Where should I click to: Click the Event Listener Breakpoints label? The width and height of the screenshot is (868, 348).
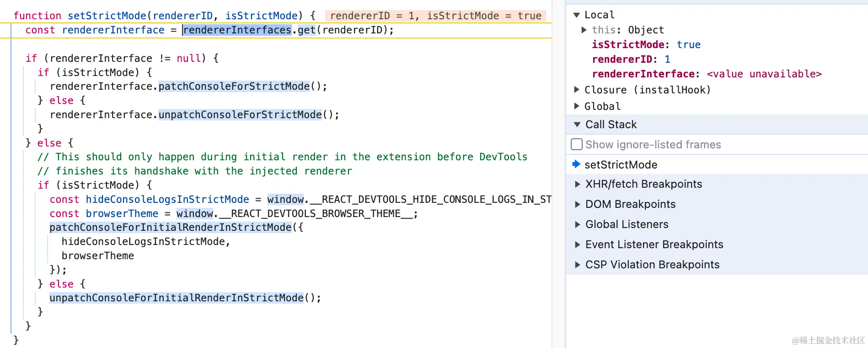pyautogui.click(x=654, y=245)
